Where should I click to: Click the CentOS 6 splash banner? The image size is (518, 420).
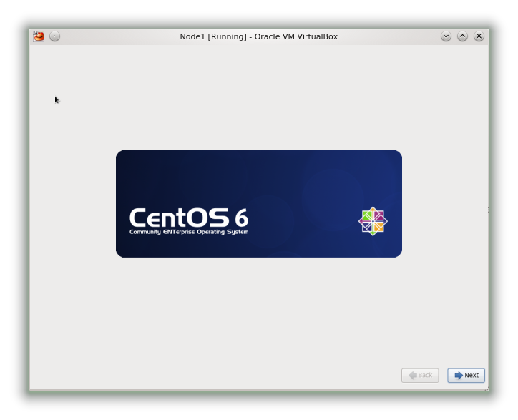point(259,204)
